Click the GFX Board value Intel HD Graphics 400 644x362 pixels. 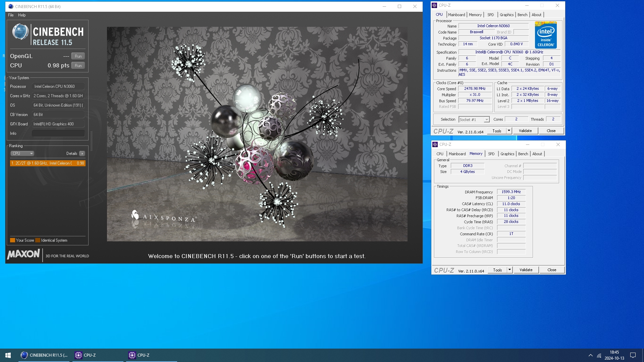[x=58, y=124]
